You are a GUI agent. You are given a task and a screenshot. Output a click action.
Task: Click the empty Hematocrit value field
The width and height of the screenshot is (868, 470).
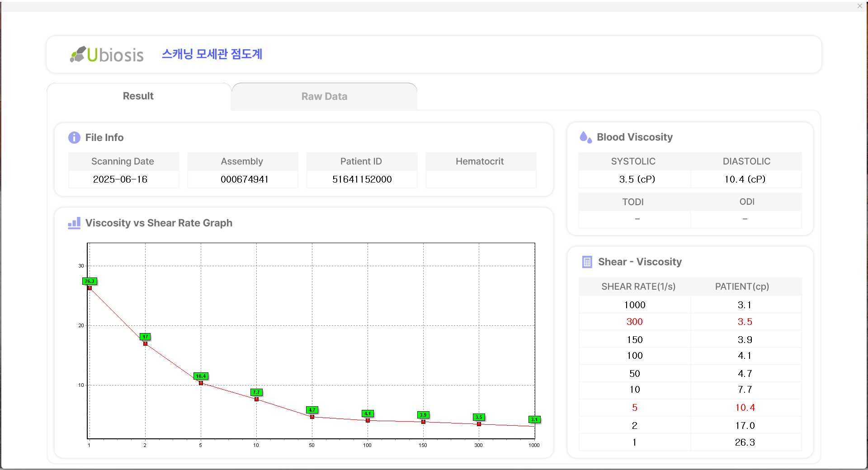click(481, 179)
